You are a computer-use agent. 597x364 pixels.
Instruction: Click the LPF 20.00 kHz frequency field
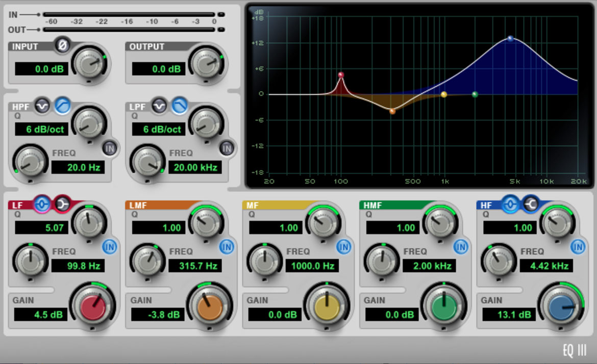click(x=195, y=167)
